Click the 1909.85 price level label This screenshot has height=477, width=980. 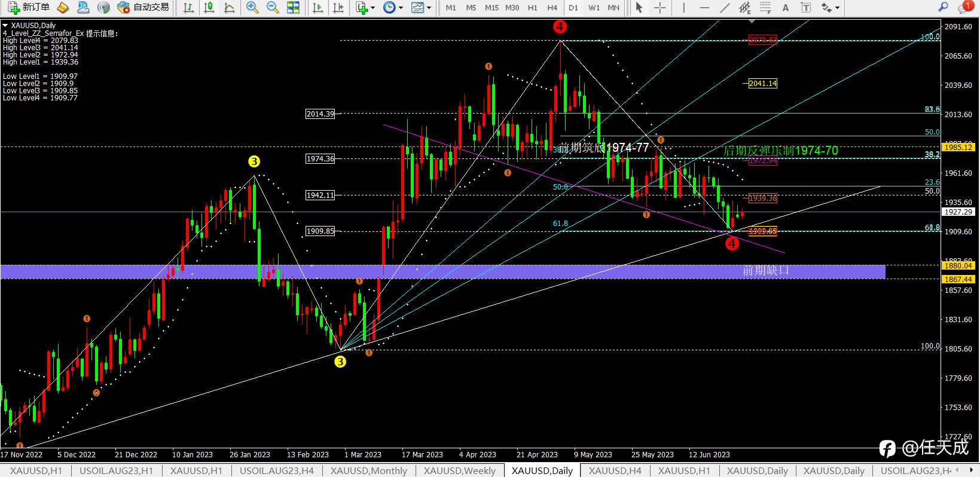click(320, 231)
